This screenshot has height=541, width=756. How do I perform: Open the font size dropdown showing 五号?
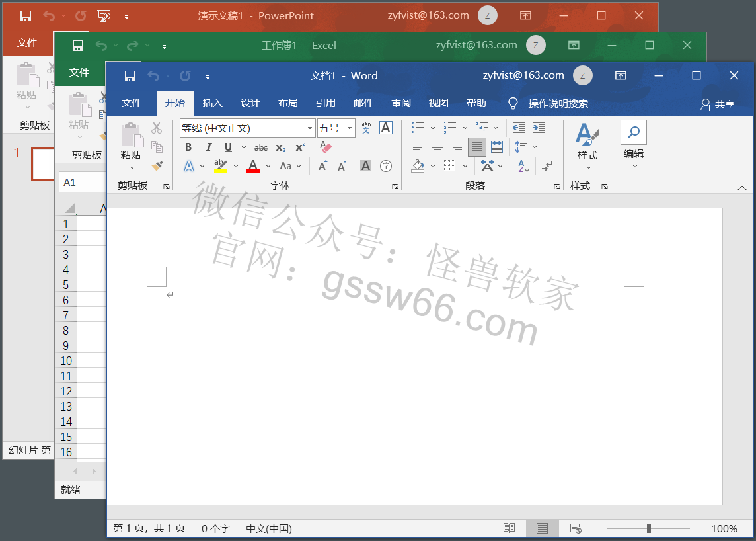pos(350,128)
